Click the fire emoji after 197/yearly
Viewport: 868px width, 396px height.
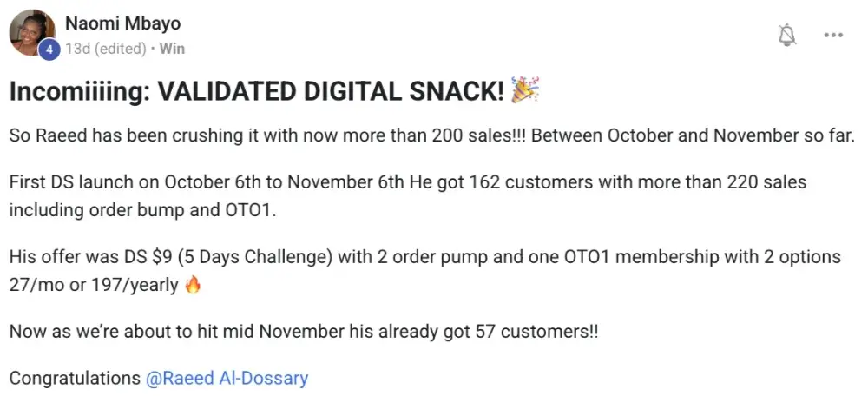tap(193, 284)
